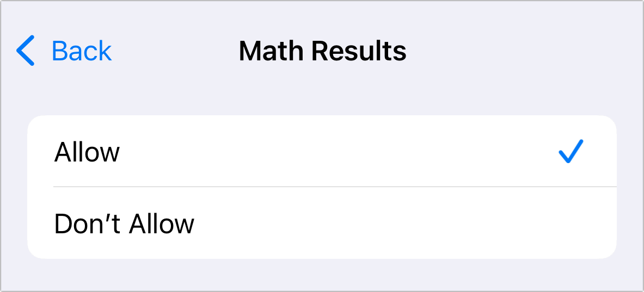This screenshot has height=292, width=644.
Task: Click the word Back in the navigation bar
Action: point(81,51)
